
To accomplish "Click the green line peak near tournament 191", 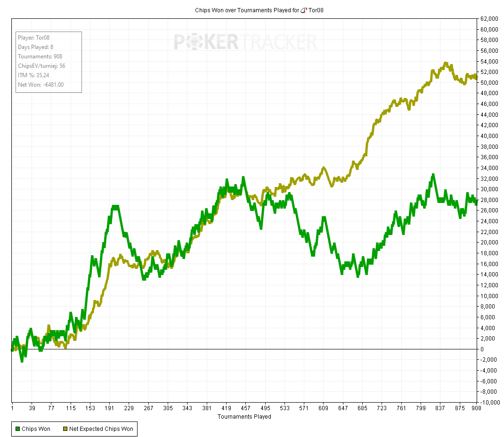I will (x=114, y=207).
